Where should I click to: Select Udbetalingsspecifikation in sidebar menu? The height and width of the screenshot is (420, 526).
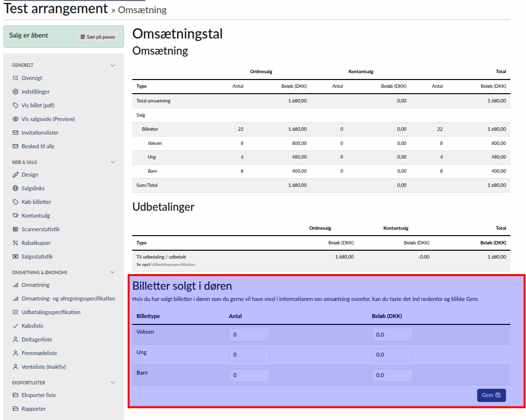click(51, 312)
